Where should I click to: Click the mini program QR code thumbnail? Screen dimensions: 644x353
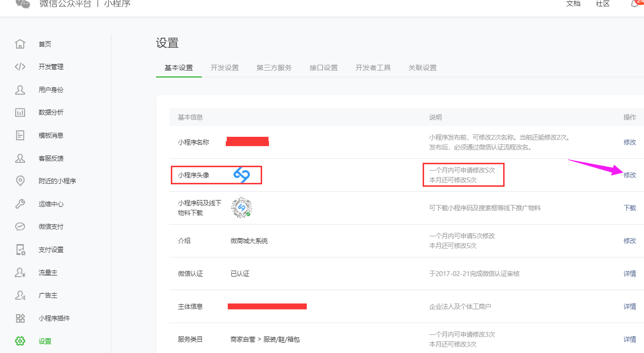[x=241, y=208]
